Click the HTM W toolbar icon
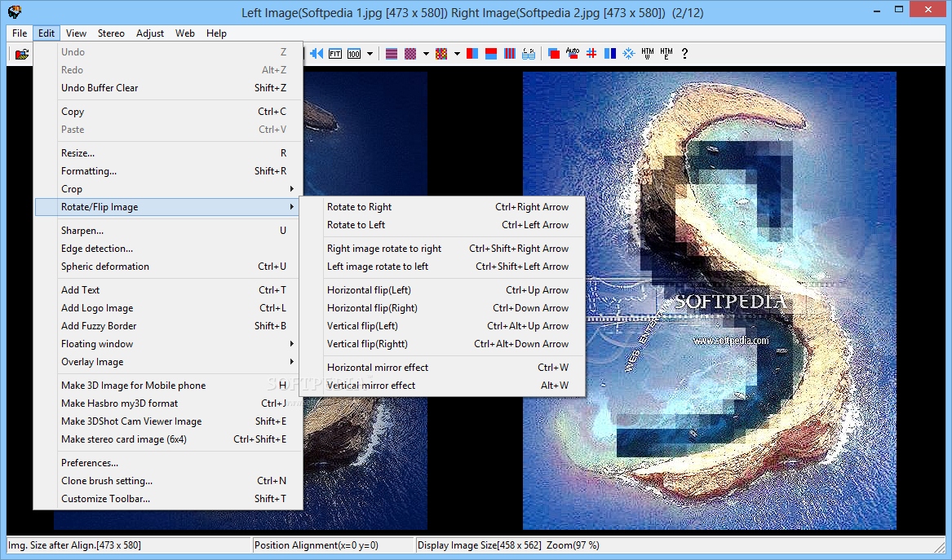Image resolution: width=952 pixels, height=560 pixels. [648, 53]
